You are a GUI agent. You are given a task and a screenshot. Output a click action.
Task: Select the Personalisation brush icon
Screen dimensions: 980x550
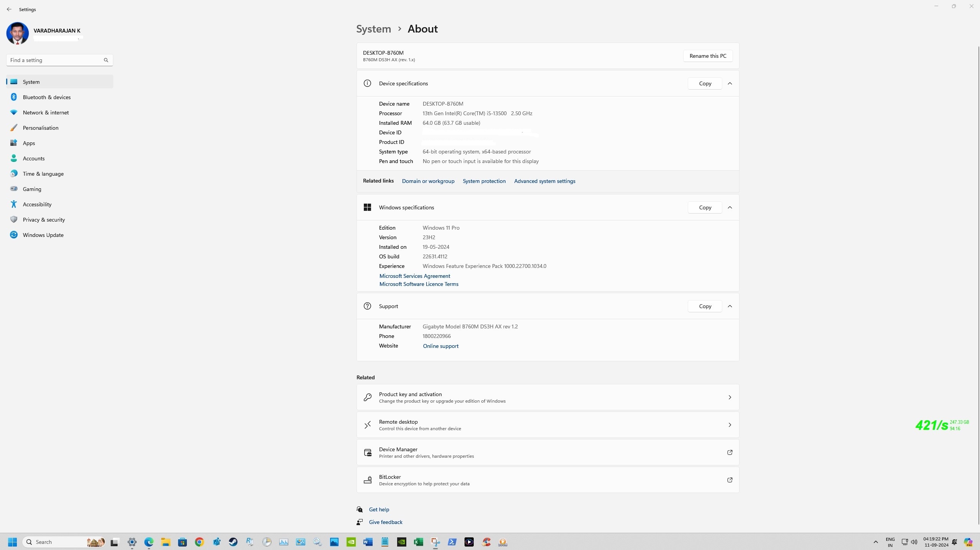(14, 128)
